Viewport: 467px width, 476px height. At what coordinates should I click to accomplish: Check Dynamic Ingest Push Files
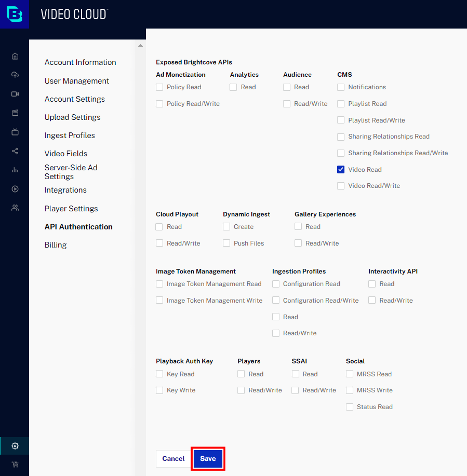[x=226, y=243]
